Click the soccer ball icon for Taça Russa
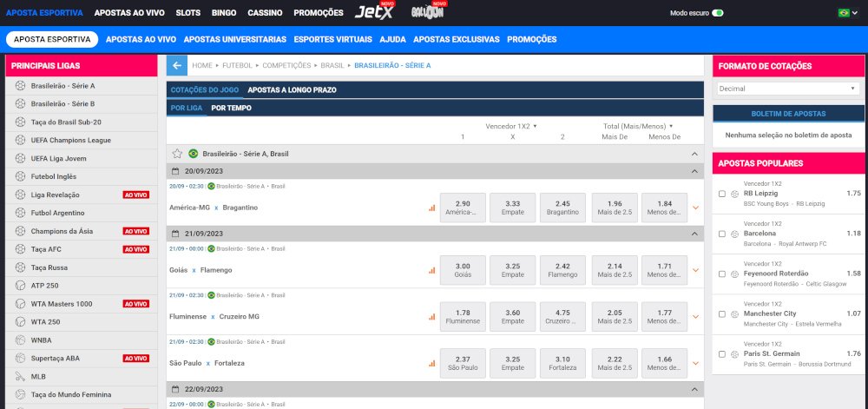Image resolution: width=868 pixels, height=409 pixels. click(21, 267)
